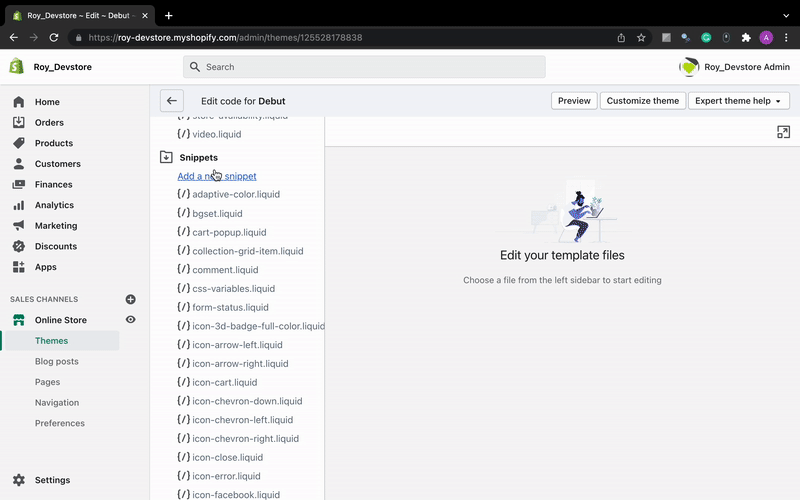
Task: Open icon-arrow-right.liquid snippet
Action: point(233,364)
